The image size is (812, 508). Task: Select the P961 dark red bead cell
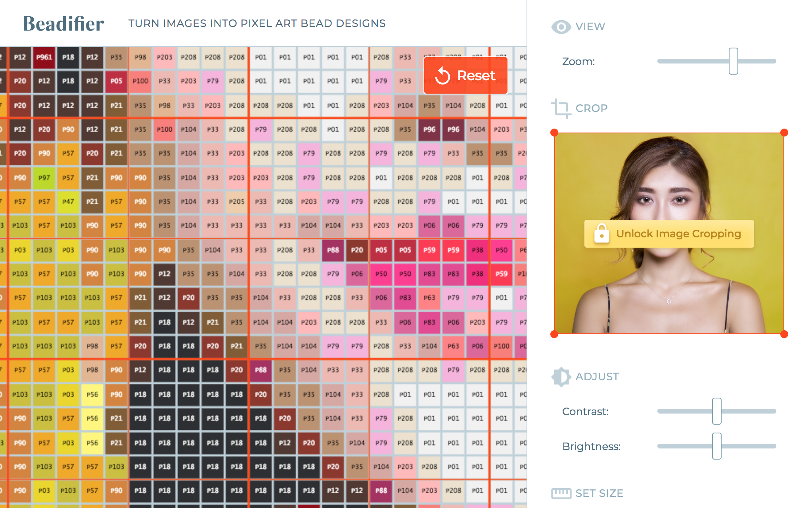(x=44, y=57)
